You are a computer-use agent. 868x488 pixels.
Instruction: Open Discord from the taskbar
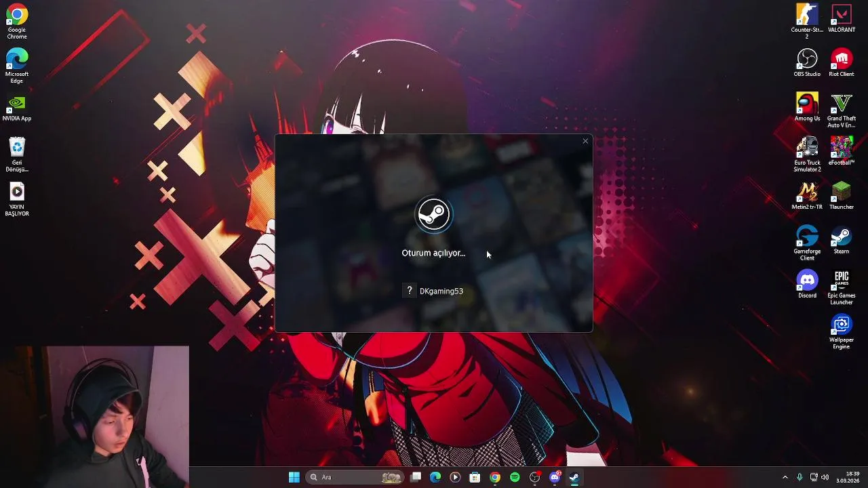555,477
